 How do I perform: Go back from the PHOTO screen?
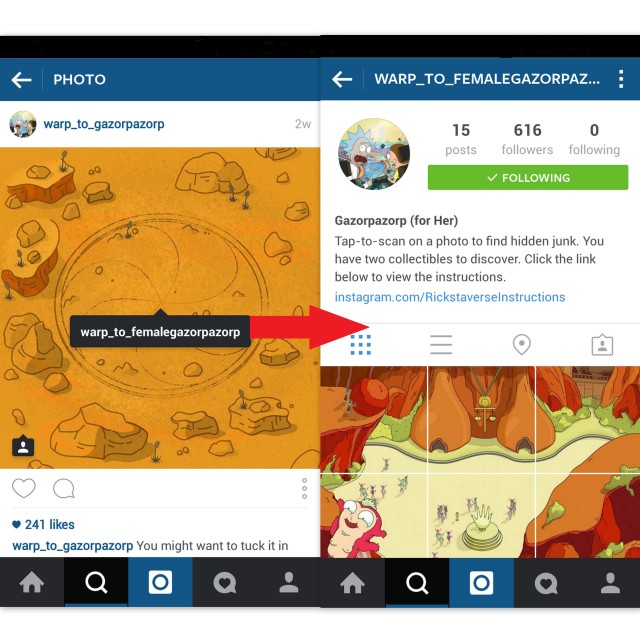pyautogui.click(x=22, y=80)
